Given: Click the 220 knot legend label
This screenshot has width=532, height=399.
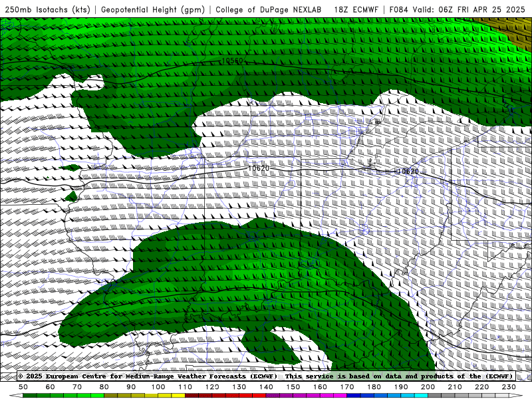Looking at the screenshot, I should pyautogui.click(x=481, y=387).
